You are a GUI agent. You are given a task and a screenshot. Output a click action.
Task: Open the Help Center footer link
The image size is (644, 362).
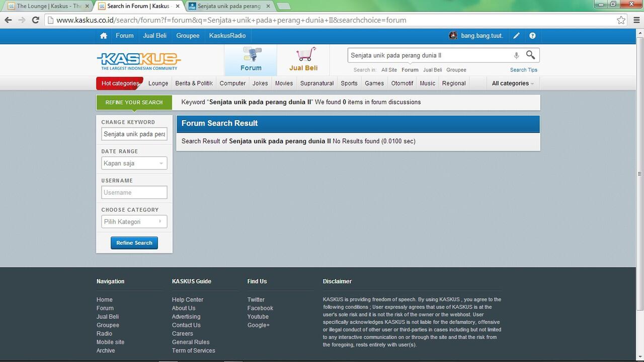(188, 300)
